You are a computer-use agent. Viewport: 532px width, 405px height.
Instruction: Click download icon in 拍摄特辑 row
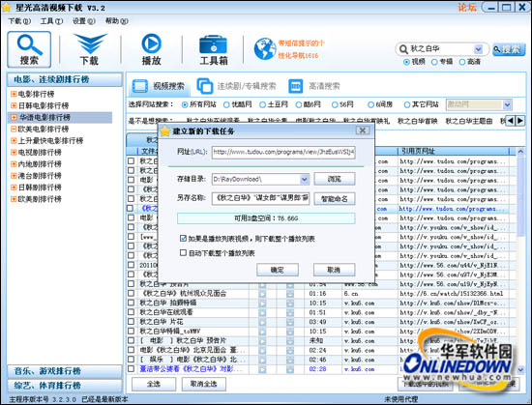pyautogui.click(x=290, y=303)
